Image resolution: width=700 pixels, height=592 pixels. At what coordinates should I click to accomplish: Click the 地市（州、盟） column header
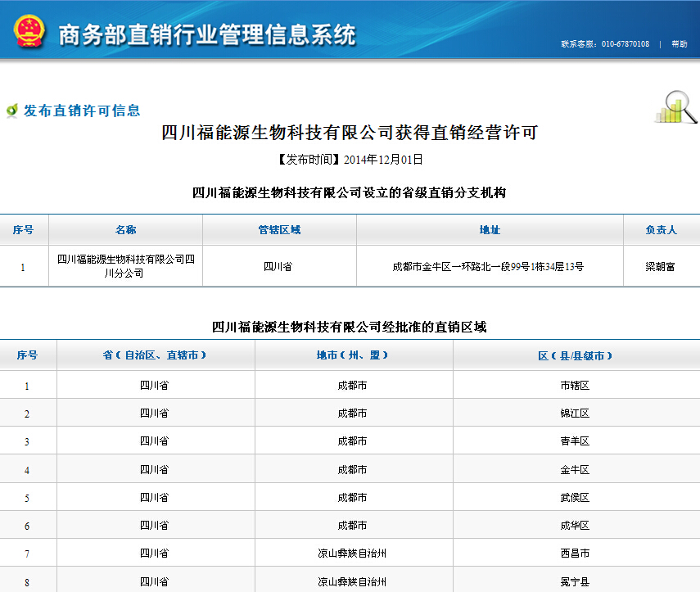[352, 355]
